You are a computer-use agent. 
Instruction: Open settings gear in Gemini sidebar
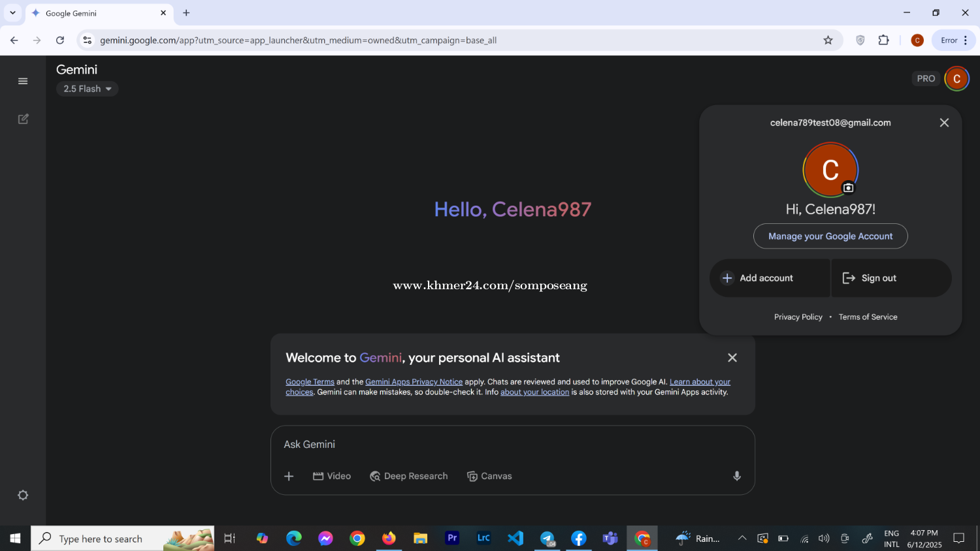point(23,495)
